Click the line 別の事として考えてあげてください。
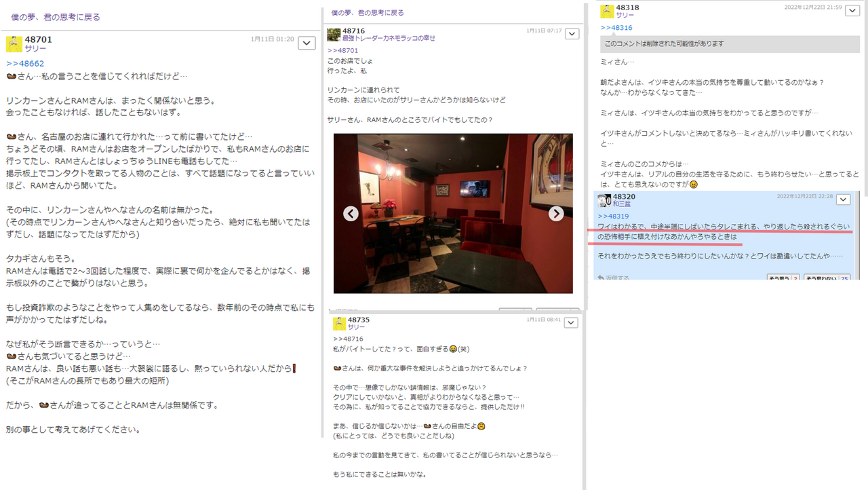This screenshot has width=868, height=490. pyautogui.click(x=73, y=430)
